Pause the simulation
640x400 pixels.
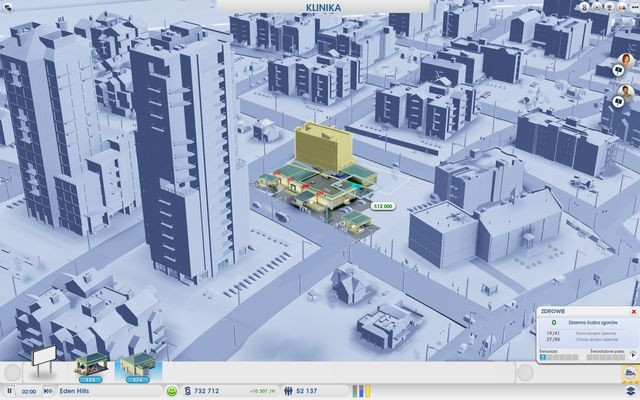9,391
